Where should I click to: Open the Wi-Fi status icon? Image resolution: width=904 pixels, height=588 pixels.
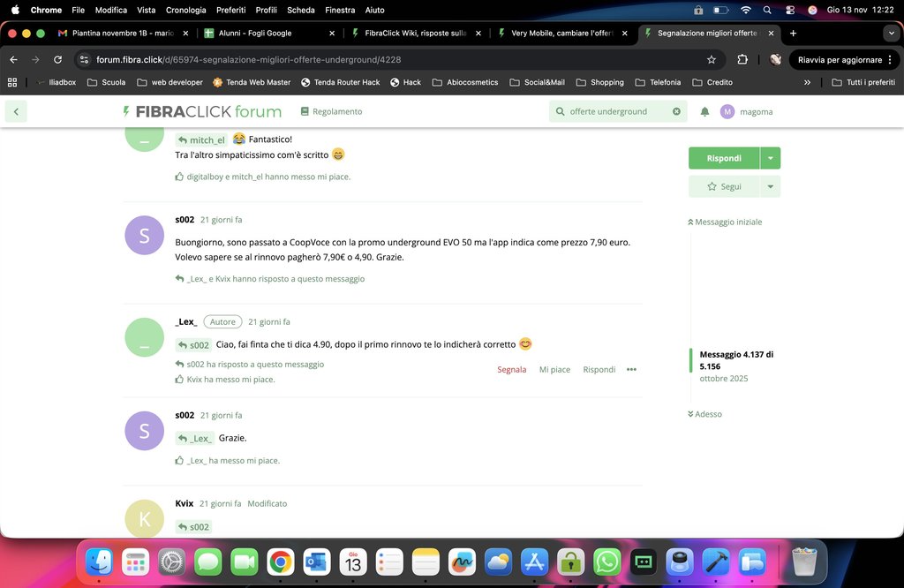(x=745, y=10)
